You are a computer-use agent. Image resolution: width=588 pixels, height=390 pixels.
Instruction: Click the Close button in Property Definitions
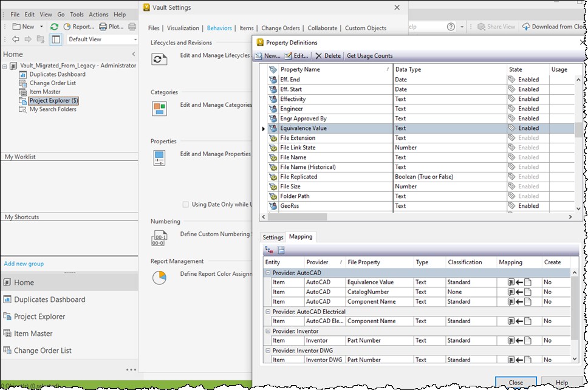click(x=516, y=383)
